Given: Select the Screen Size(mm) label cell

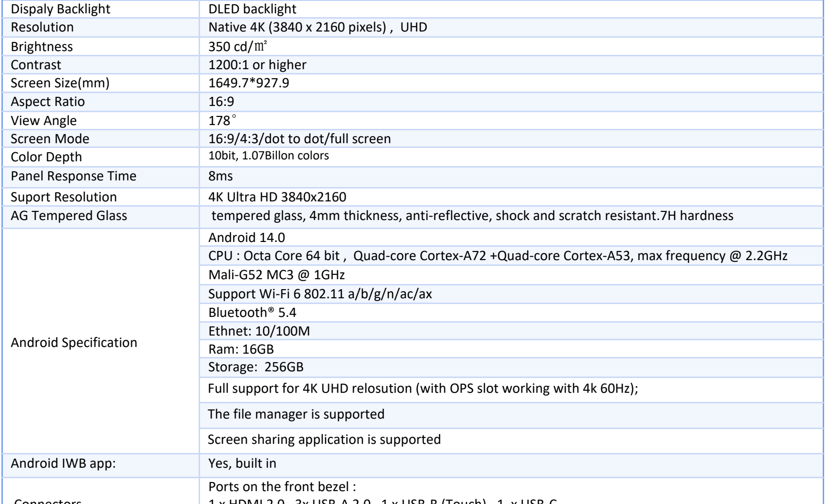Looking at the screenshot, I should tap(60, 83).
